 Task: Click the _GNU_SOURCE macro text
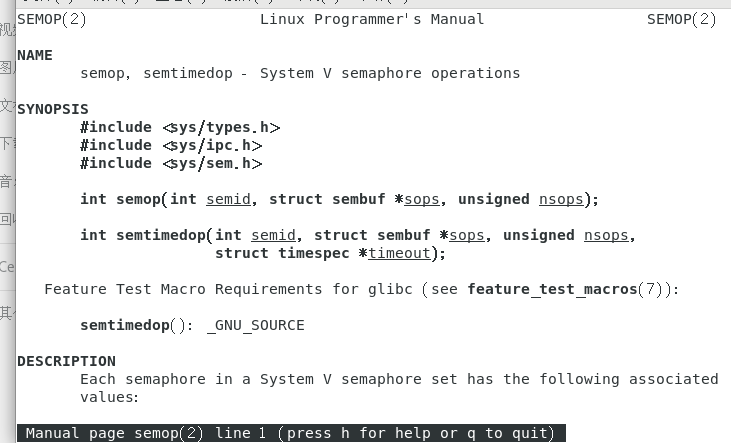[x=255, y=326]
